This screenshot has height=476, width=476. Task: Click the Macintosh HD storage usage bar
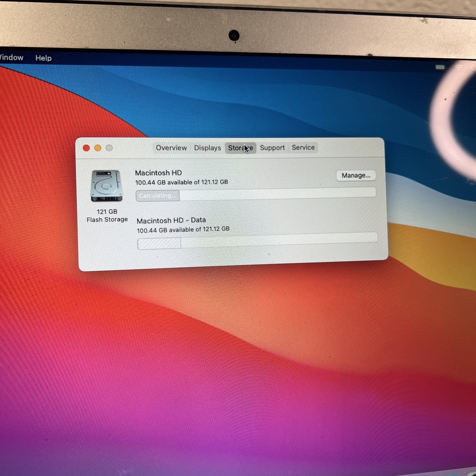click(256, 194)
